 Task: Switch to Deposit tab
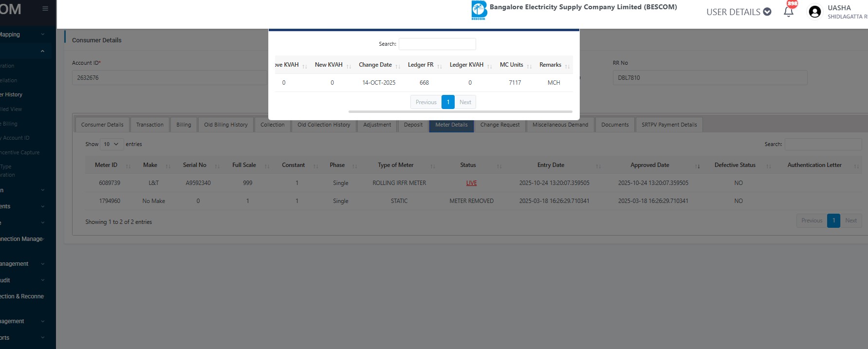(x=413, y=125)
